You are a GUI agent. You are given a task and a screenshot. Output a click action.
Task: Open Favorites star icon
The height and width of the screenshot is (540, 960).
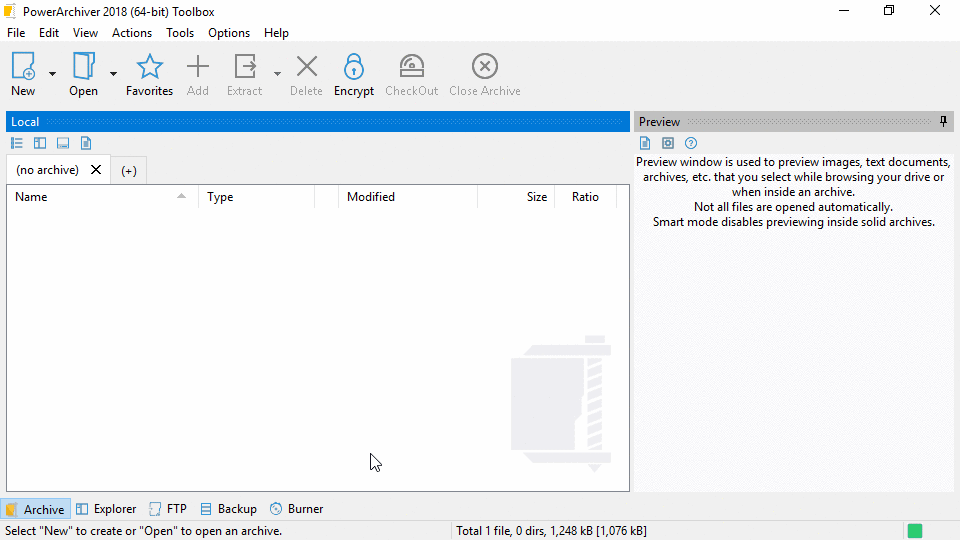(x=149, y=66)
